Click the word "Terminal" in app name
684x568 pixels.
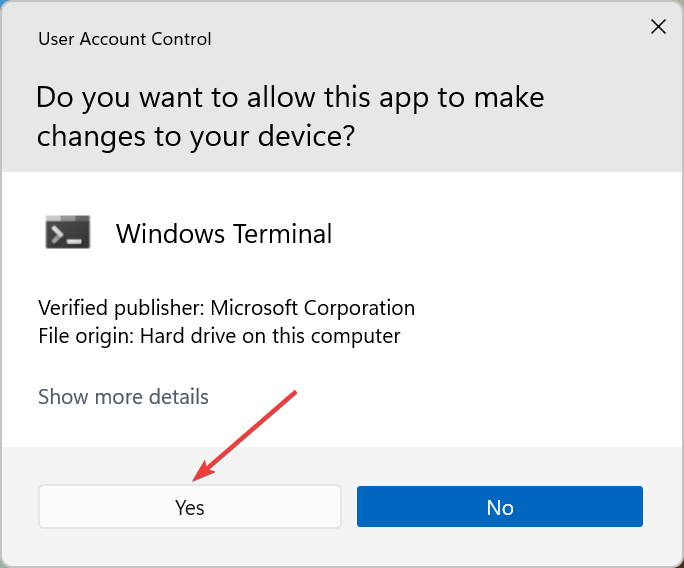(283, 234)
